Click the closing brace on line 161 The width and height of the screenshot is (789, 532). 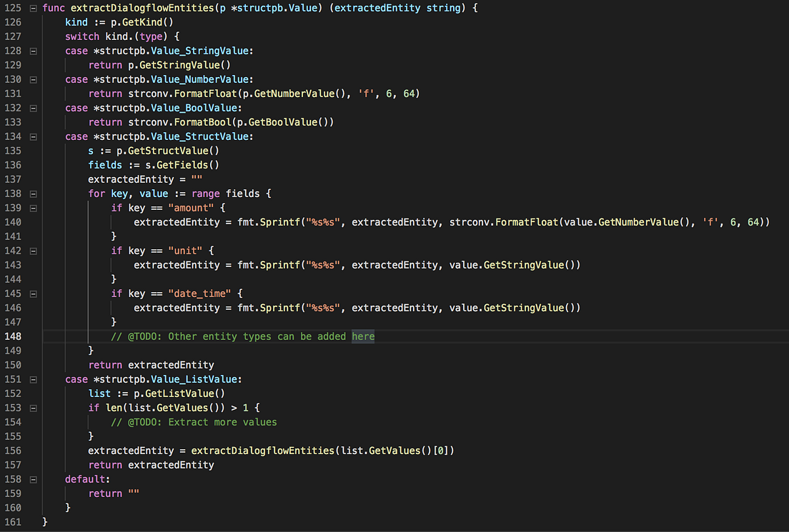click(45, 521)
